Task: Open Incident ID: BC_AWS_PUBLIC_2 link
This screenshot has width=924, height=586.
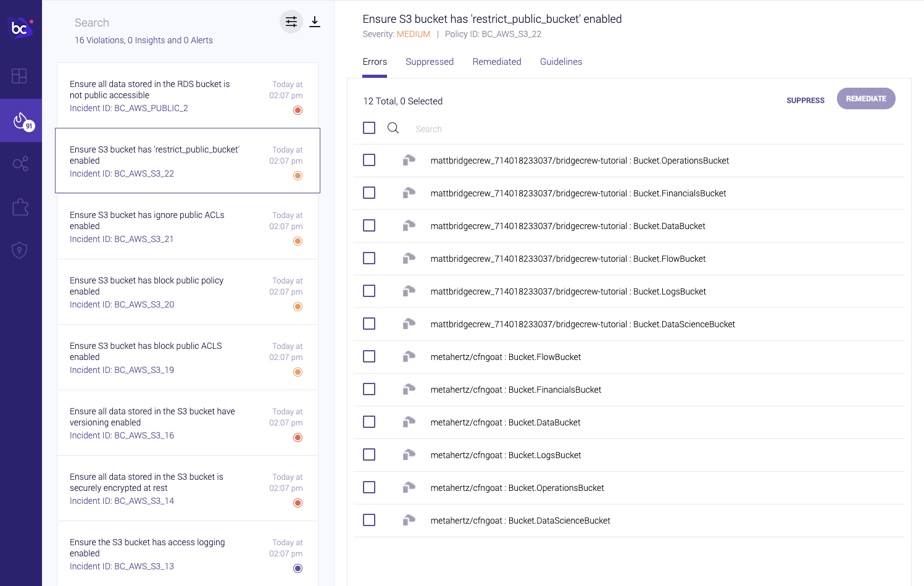Action: tap(129, 108)
